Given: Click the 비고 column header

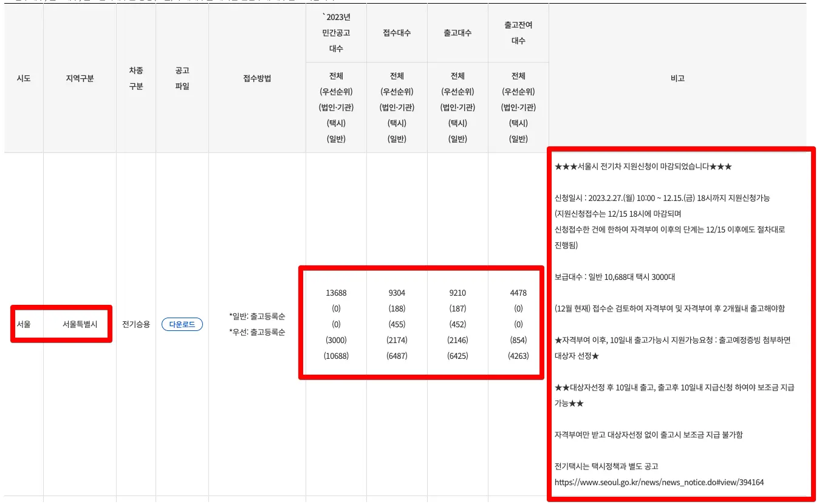Looking at the screenshot, I should click(677, 79).
